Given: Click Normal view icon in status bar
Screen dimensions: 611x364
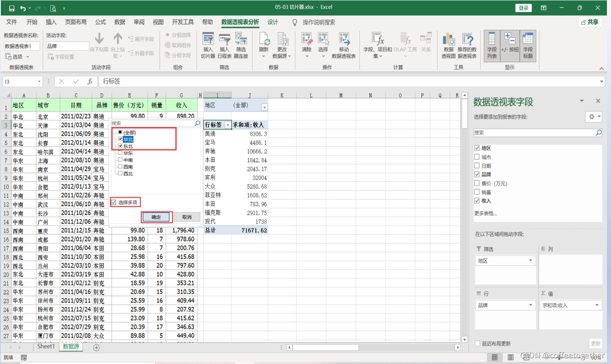Looking at the screenshot, I should tap(495, 357).
